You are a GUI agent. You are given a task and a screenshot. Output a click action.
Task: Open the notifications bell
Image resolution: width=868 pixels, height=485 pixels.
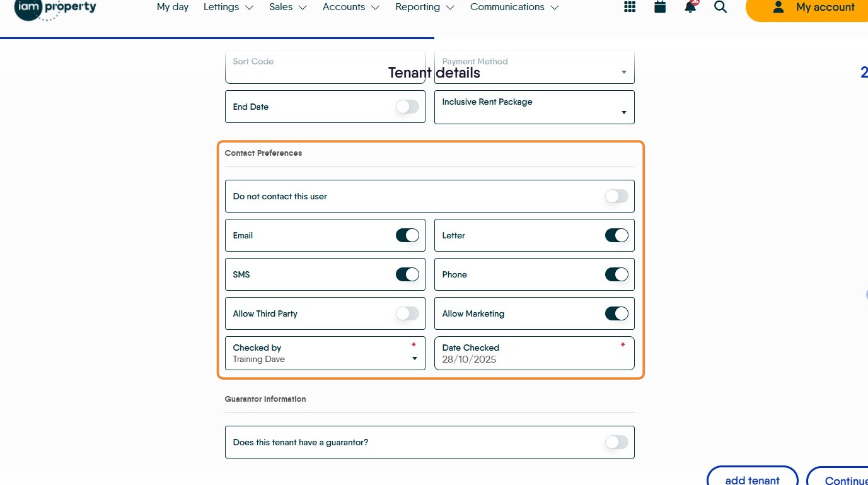click(690, 7)
